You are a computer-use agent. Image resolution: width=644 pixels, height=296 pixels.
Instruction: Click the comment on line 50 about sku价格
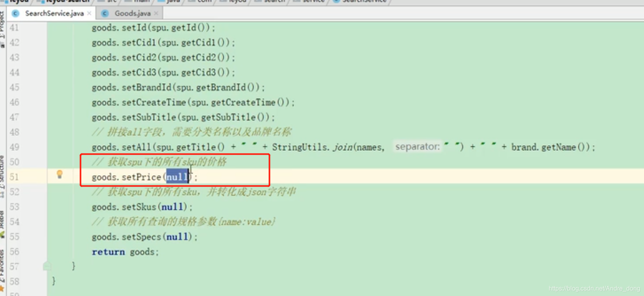click(159, 162)
